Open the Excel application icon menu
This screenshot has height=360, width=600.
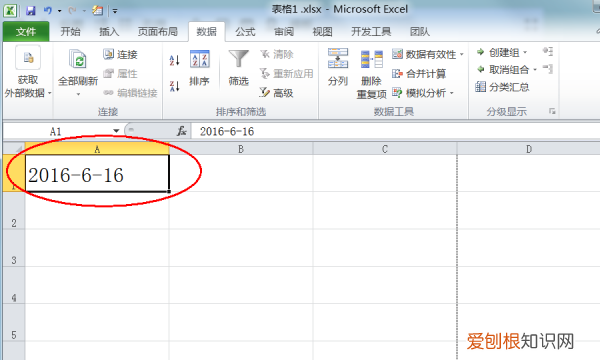coord(10,10)
